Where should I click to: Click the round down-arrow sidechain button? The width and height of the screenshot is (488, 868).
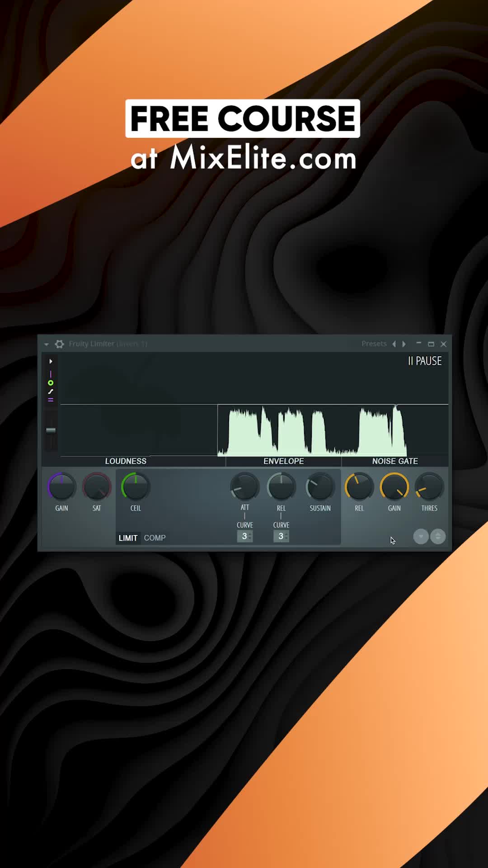coord(421,537)
